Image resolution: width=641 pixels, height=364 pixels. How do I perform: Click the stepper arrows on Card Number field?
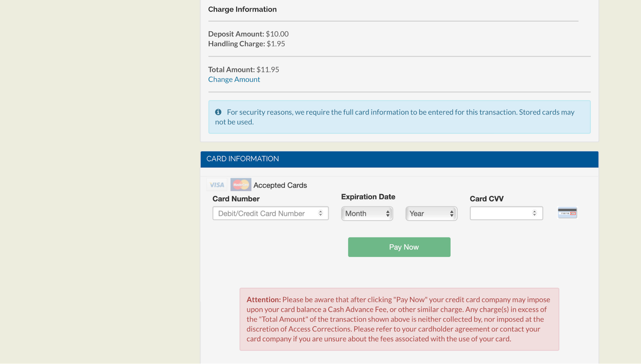coord(320,213)
